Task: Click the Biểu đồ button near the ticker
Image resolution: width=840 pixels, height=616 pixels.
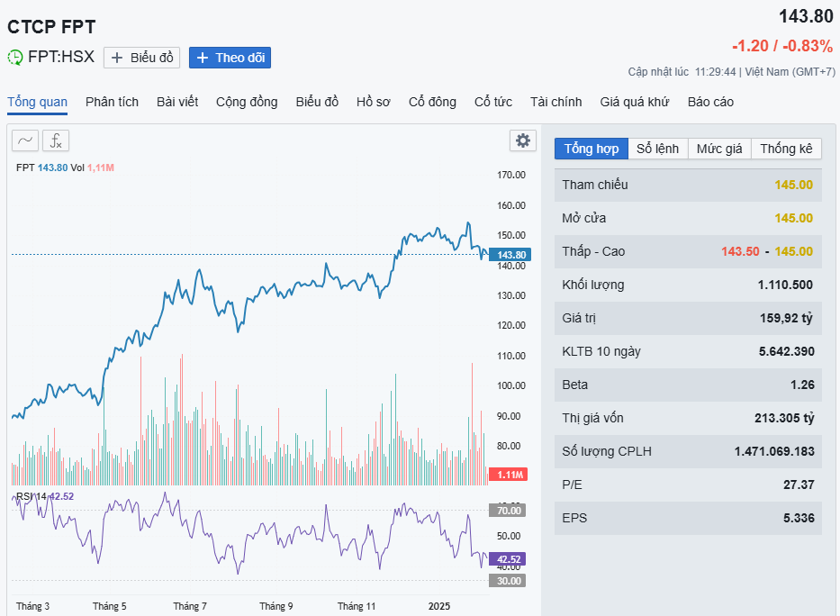Action: point(142,58)
